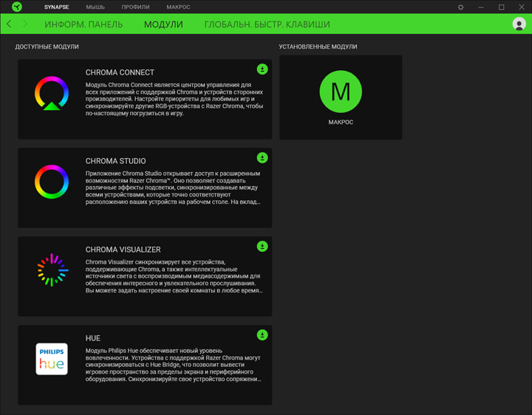The width and height of the screenshot is (532, 415).
Task: Open the Профили top tab
Action: [135, 7]
